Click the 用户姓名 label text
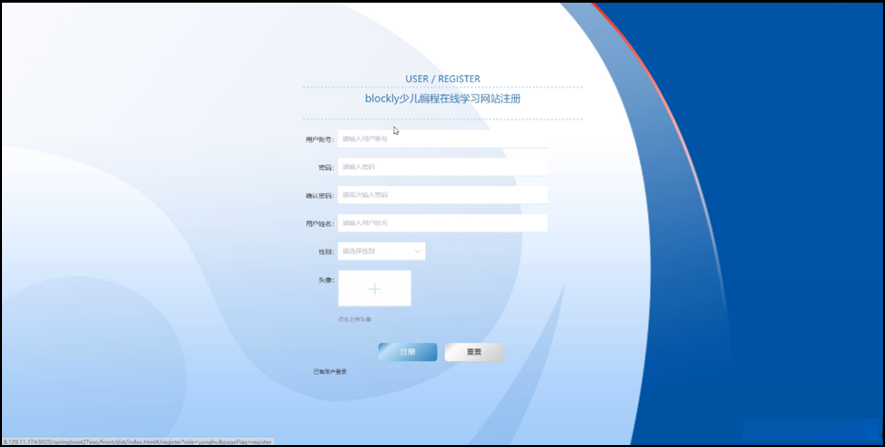 [x=320, y=224]
